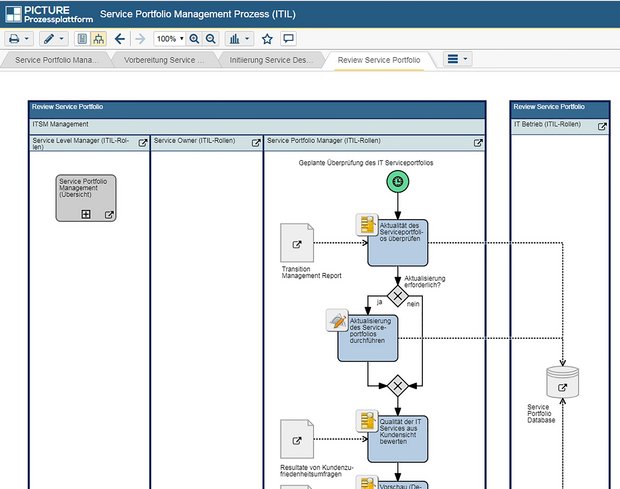Click the Service Owner (ITIL-Rollen) label

[x=194, y=140]
